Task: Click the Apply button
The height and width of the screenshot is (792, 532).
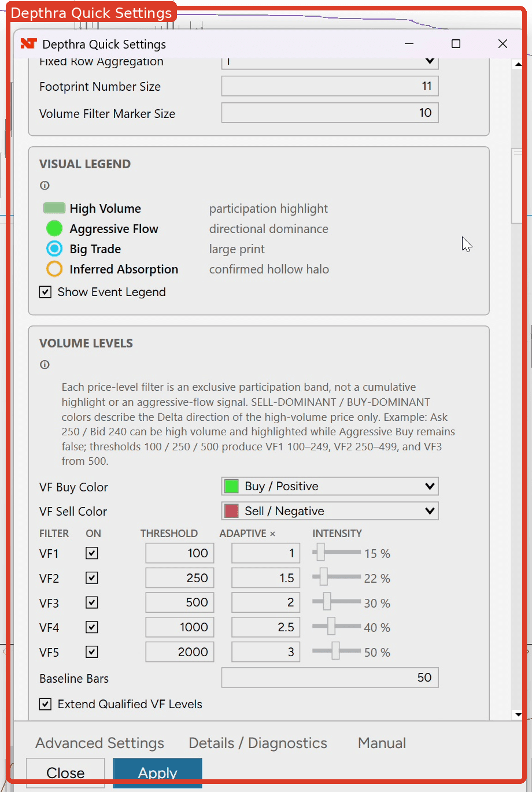Action: [x=157, y=773]
